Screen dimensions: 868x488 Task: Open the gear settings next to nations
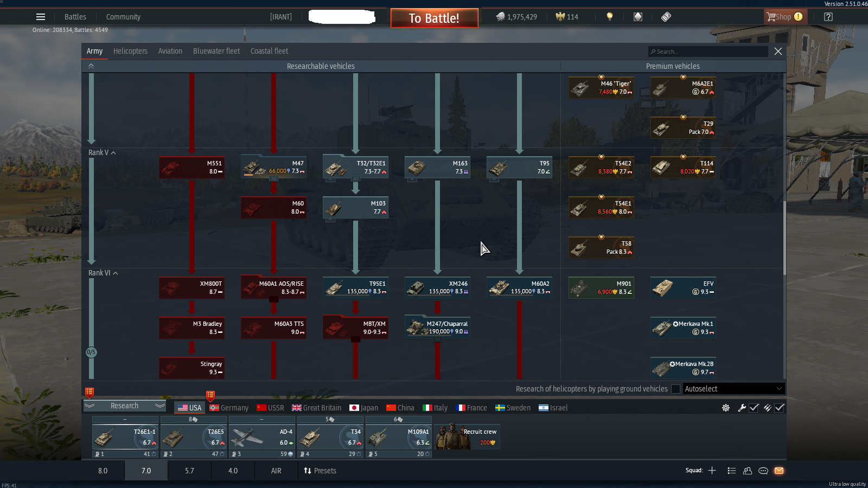(726, 408)
